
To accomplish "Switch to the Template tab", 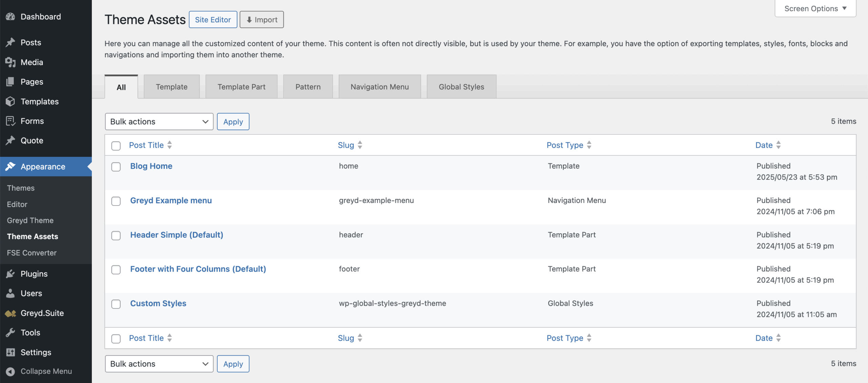I will (x=172, y=87).
